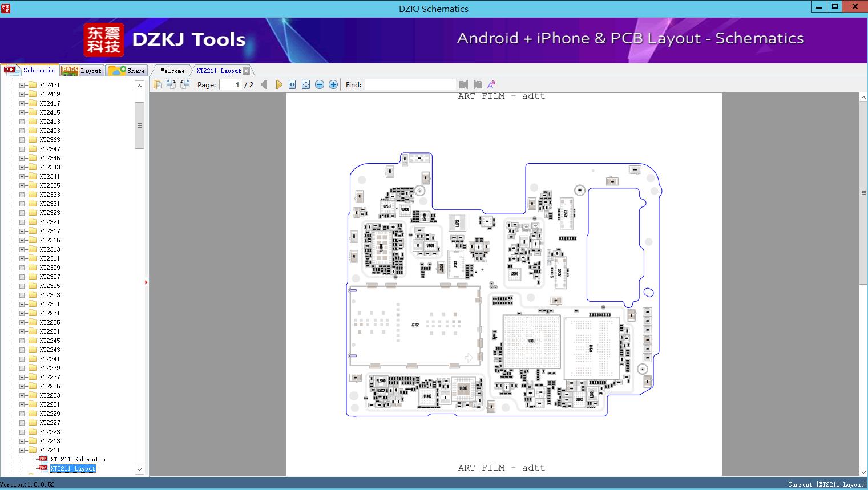Type in the Find search field
Image resolution: width=868 pixels, height=490 pixels.
[410, 84]
